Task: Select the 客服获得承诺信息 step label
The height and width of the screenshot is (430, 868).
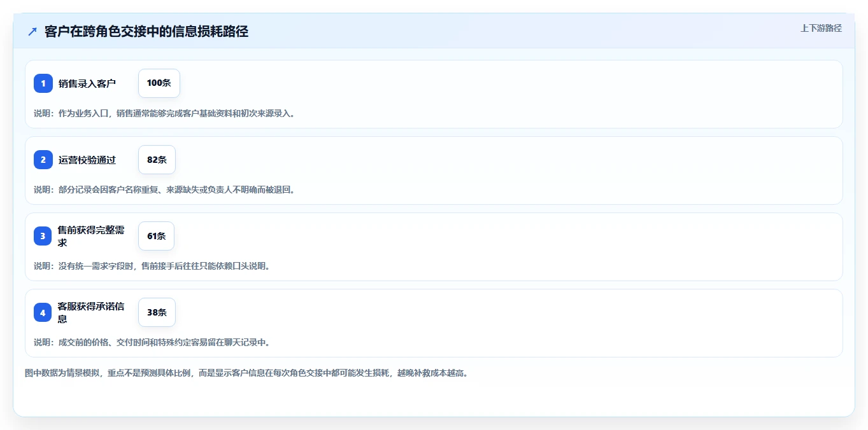Action: click(x=91, y=312)
